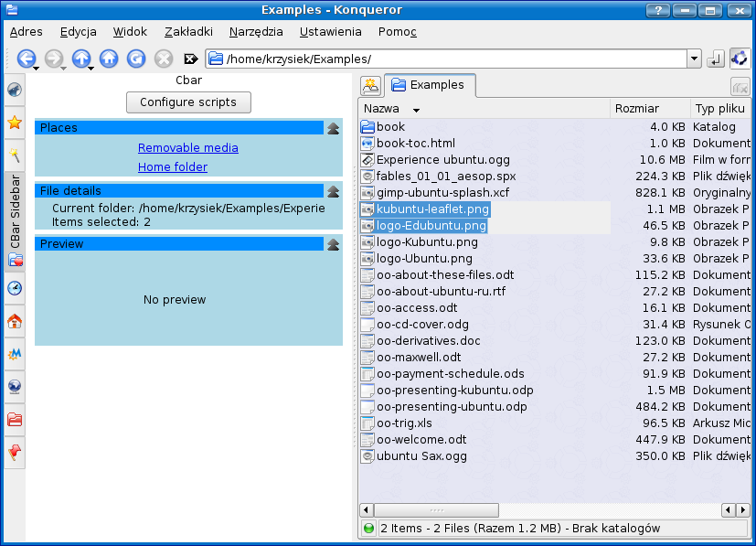Open the location bar history dropdown

[694, 59]
